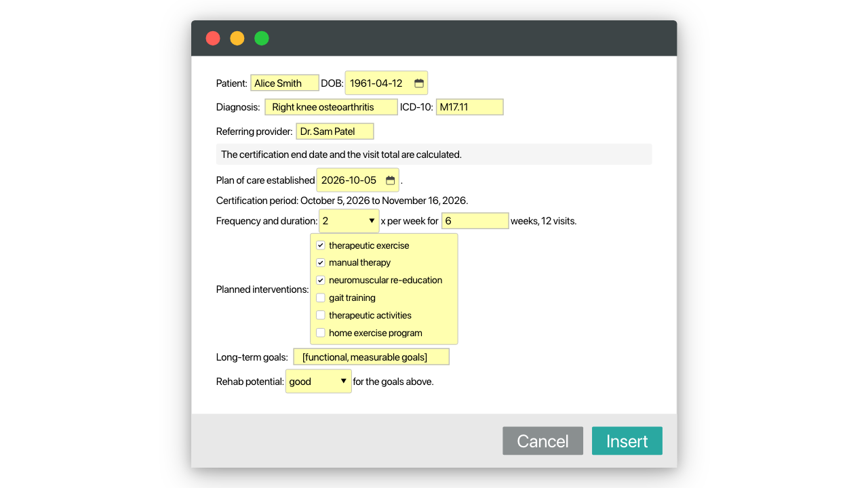Tick the home exercise program checkbox
This screenshot has width=868, height=488.
point(321,333)
